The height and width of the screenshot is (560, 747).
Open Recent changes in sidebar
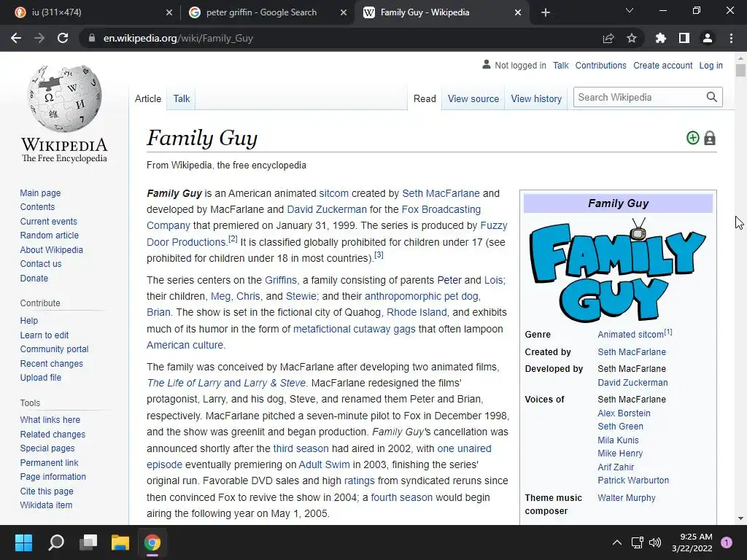52,363
